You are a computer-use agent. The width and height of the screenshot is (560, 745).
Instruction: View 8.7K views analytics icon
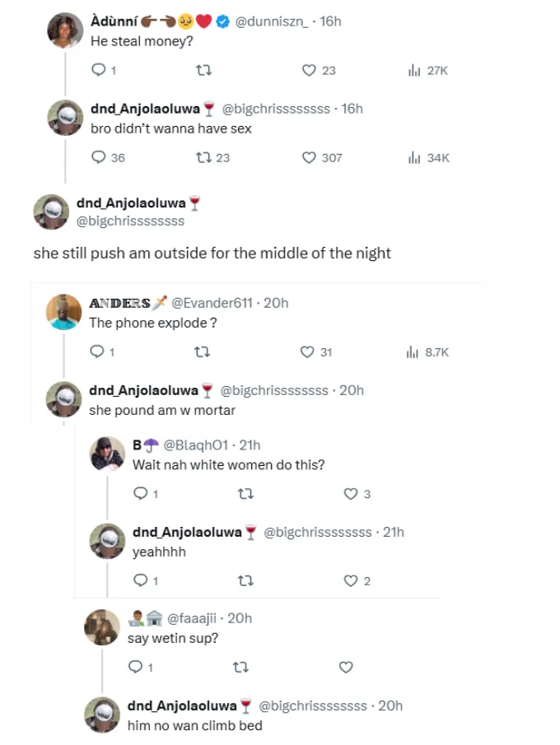pyautogui.click(x=413, y=352)
